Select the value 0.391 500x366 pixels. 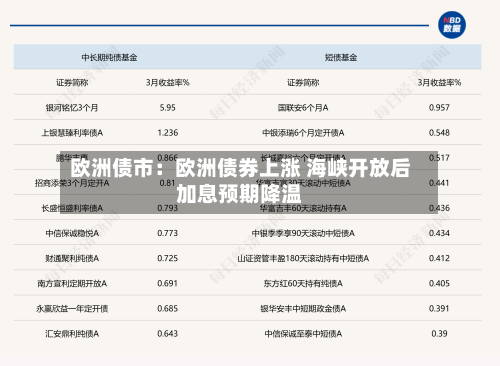click(x=439, y=308)
